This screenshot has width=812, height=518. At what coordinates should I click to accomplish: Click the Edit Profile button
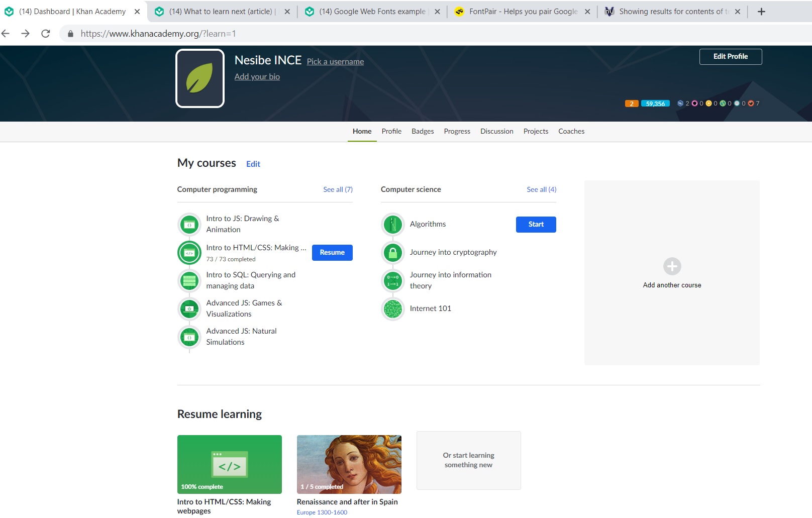[731, 57]
